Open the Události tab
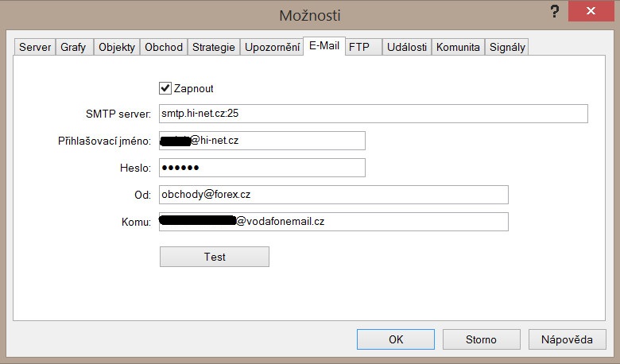This screenshot has width=620, height=364. click(407, 47)
